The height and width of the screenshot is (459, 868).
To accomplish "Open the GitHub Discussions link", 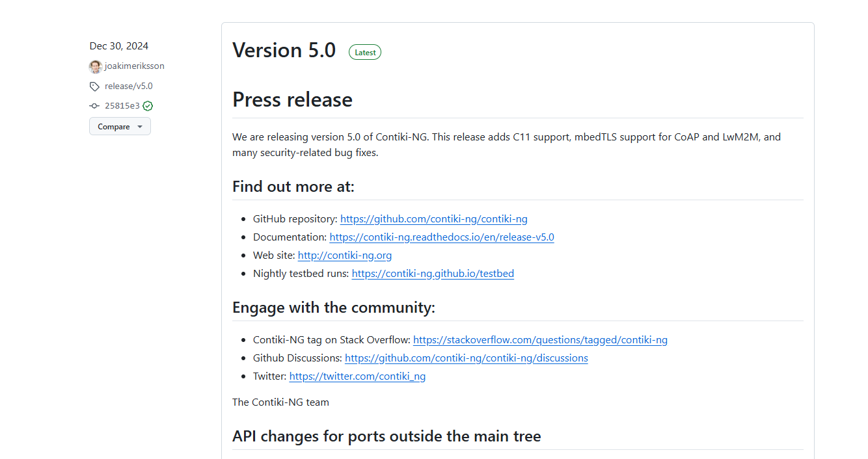I will point(466,358).
